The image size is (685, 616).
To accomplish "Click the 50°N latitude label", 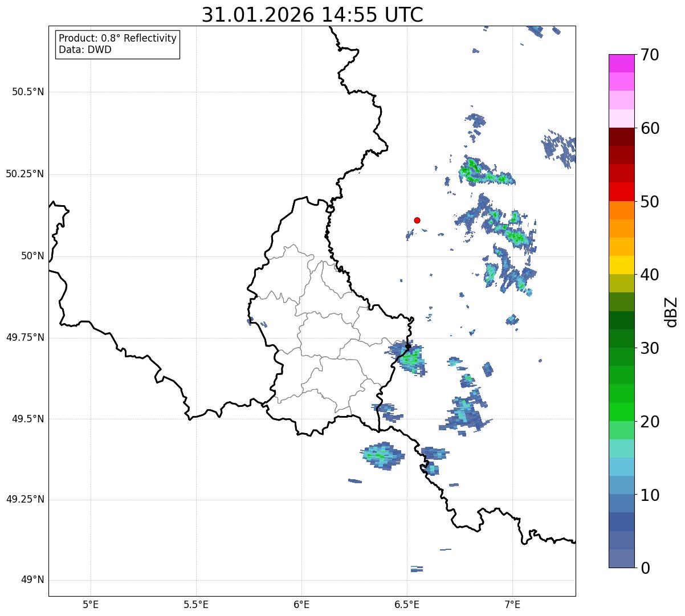I will tap(32, 256).
